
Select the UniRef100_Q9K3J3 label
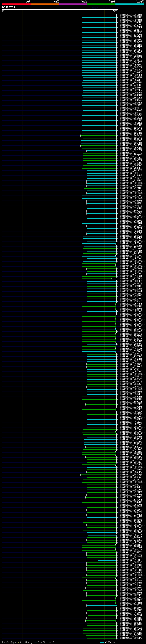pos(131,301)
